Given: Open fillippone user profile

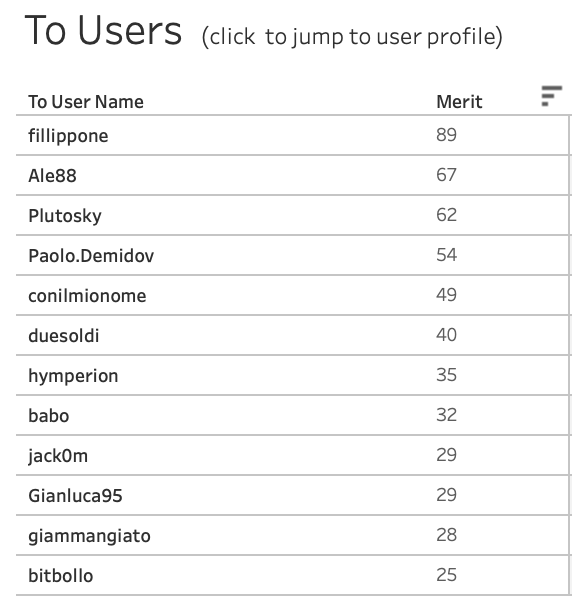Looking at the screenshot, I should (x=68, y=136).
